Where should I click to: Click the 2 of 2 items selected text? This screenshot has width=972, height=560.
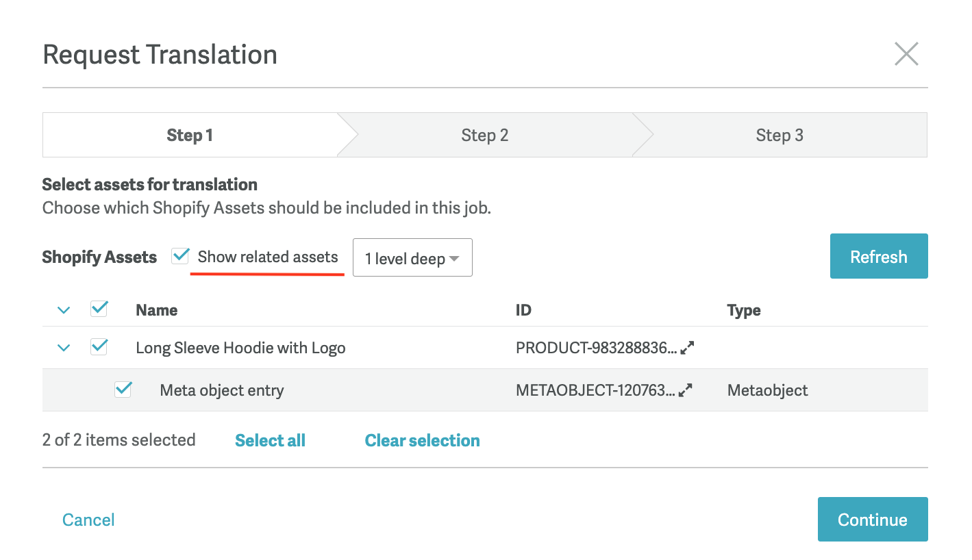119,440
